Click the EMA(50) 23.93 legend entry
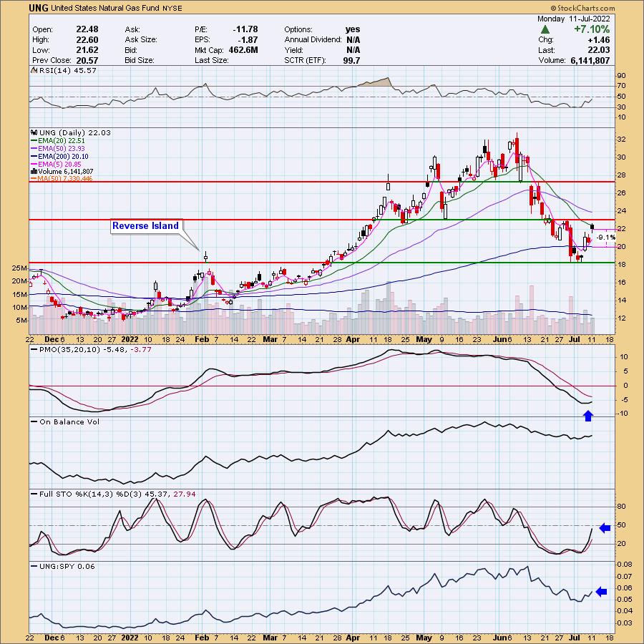This screenshot has width=644, height=644. [x=59, y=149]
